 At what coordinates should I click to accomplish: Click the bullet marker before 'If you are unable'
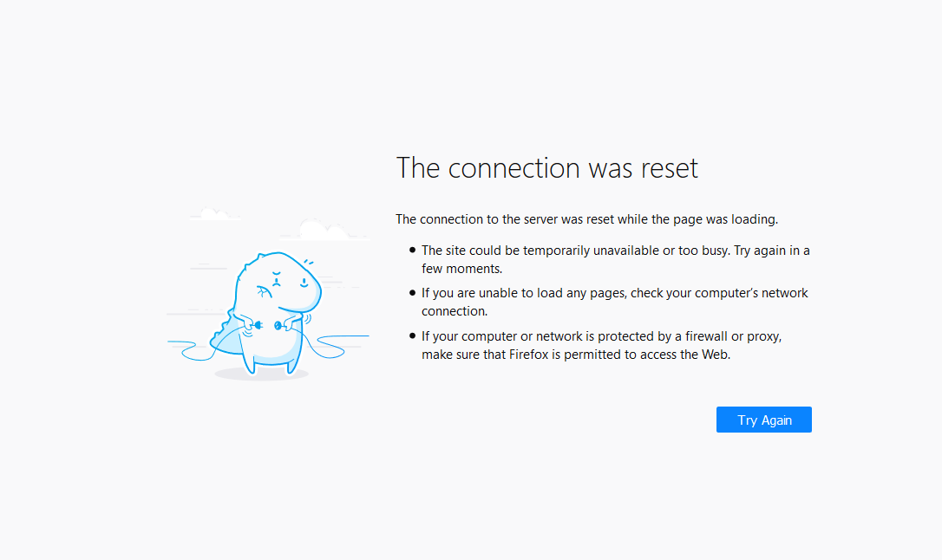click(x=412, y=293)
